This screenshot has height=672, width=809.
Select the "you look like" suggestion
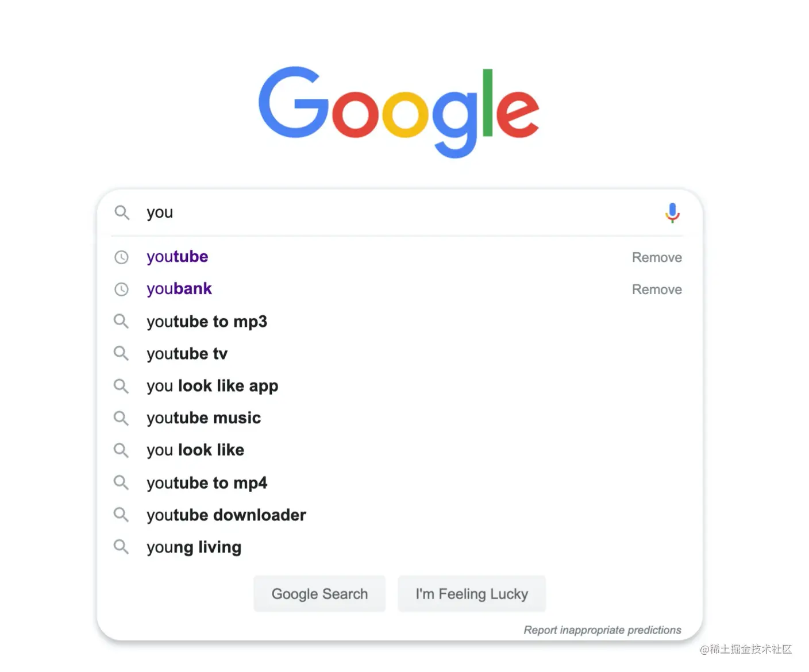click(195, 450)
